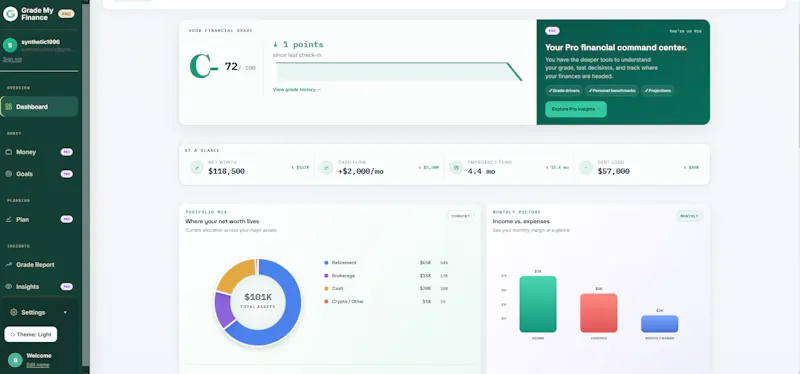Click the Cash Flow swap icon
800x374 pixels.
(x=326, y=167)
